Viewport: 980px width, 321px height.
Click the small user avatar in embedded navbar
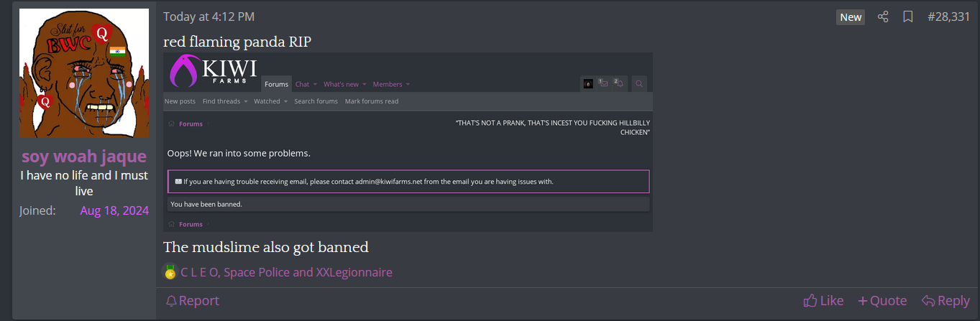588,84
